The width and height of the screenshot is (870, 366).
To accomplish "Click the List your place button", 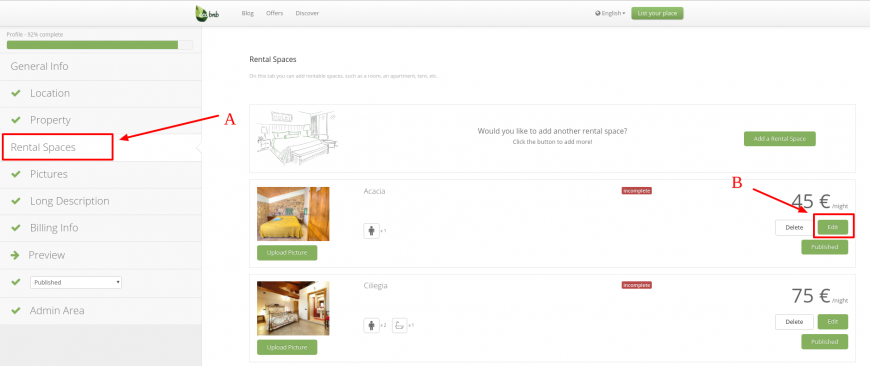I will click(x=657, y=13).
